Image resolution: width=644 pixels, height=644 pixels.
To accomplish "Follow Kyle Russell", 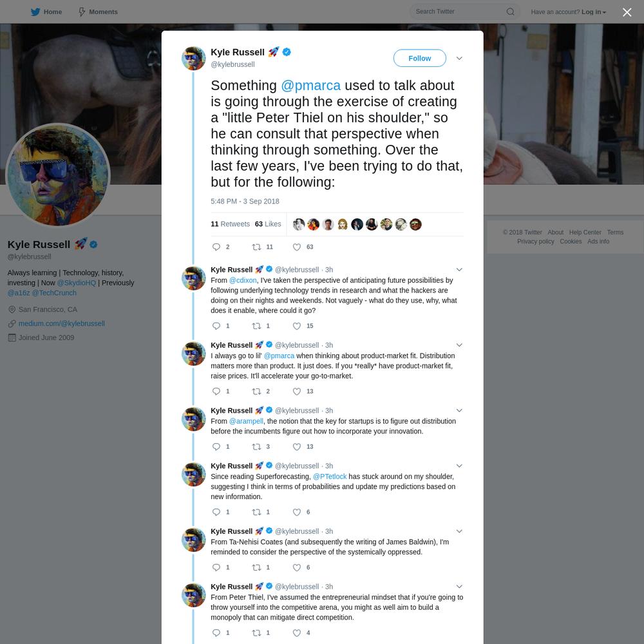I will (x=419, y=59).
